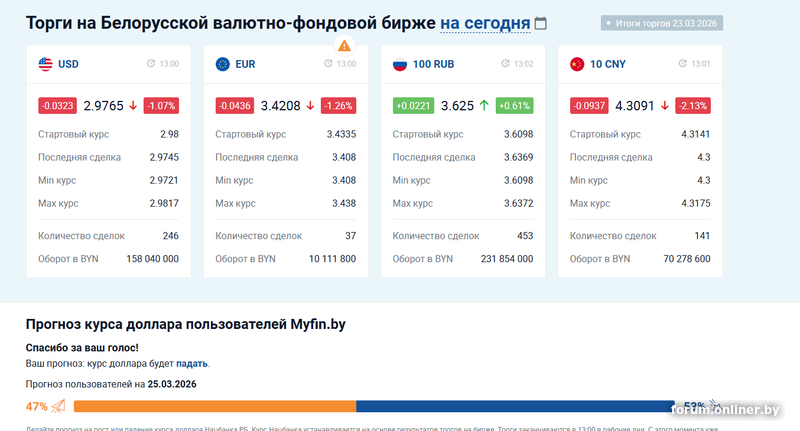Screen dimensions: 800x431
Task: Click the green up arrow beside 3.625
Action: (x=484, y=106)
